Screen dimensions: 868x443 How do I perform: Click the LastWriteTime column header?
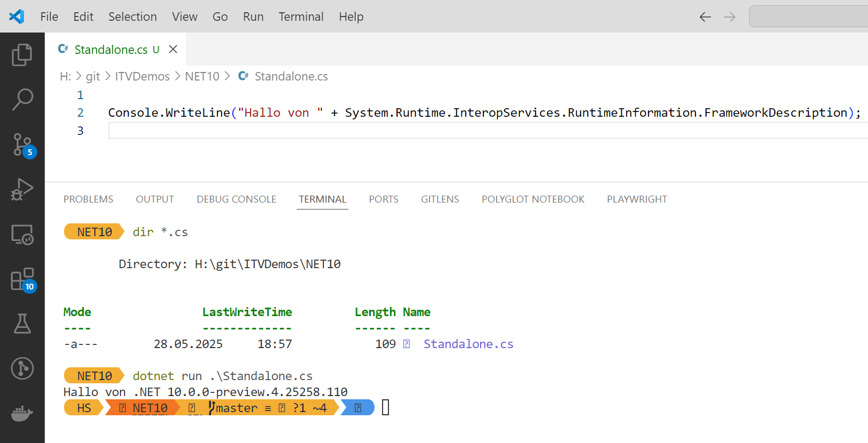point(247,312)
